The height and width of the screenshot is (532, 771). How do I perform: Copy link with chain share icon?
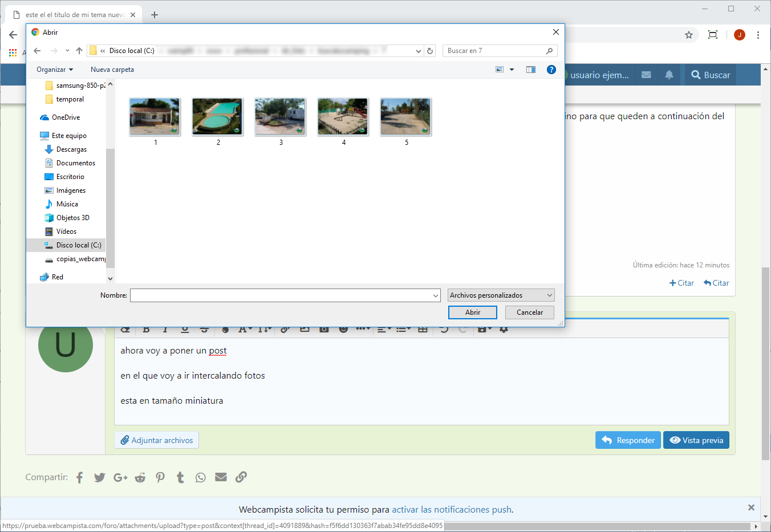tap(241, 477)
